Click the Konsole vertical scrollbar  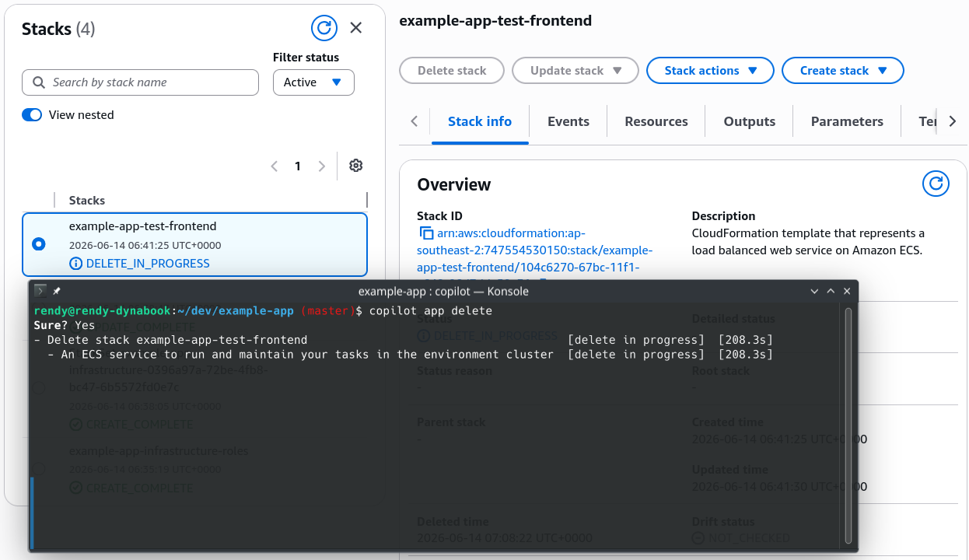[x=848, y=425]
